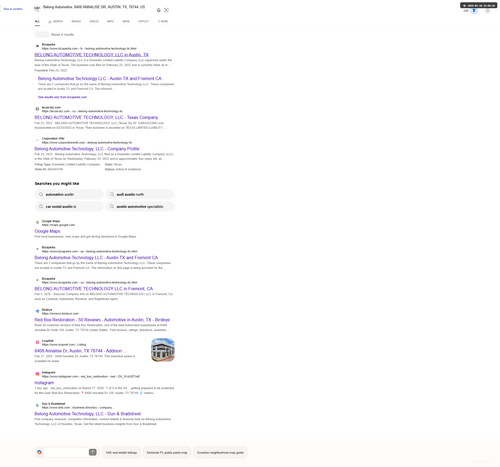
Task: Switch to the Copilot tab
Action: tap(143, 21)
